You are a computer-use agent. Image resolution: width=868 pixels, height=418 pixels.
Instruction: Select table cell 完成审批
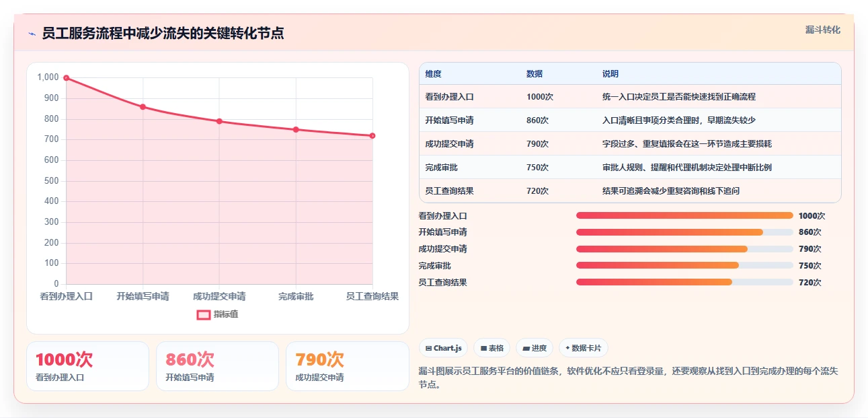click(441, 168)
